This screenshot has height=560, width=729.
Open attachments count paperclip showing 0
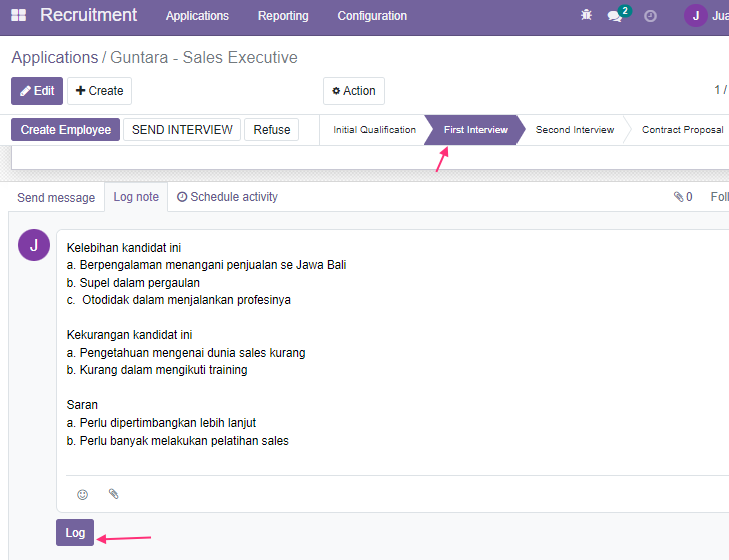point(683,197)
